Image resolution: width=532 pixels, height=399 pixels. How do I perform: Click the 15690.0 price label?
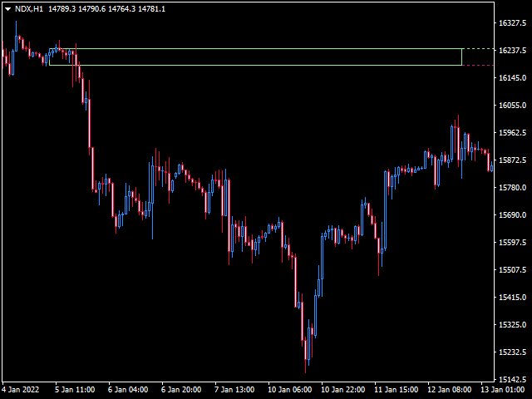coord(512,214)
